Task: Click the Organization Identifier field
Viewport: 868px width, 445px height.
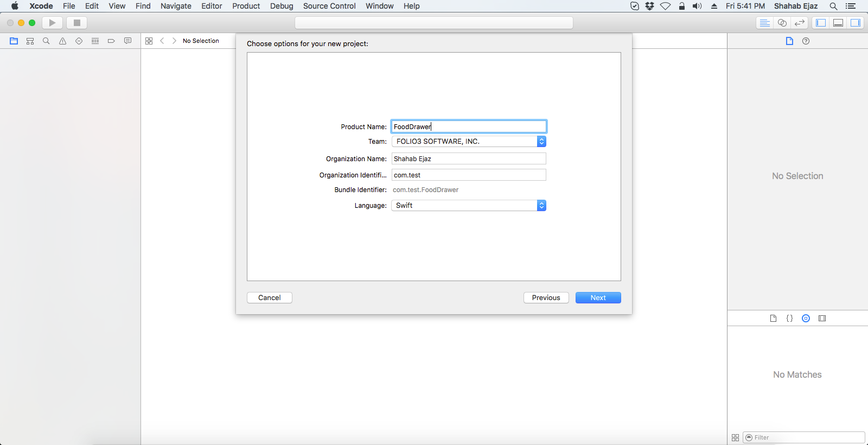Action: [x=469, y=175]
